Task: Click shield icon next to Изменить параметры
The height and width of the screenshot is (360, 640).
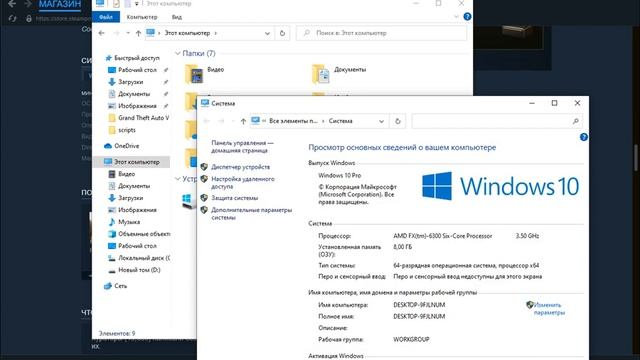Action: point(530,304)
